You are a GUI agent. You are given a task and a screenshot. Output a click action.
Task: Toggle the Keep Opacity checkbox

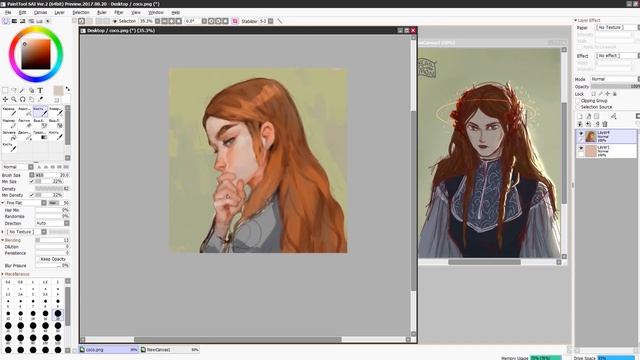point(38,259)
